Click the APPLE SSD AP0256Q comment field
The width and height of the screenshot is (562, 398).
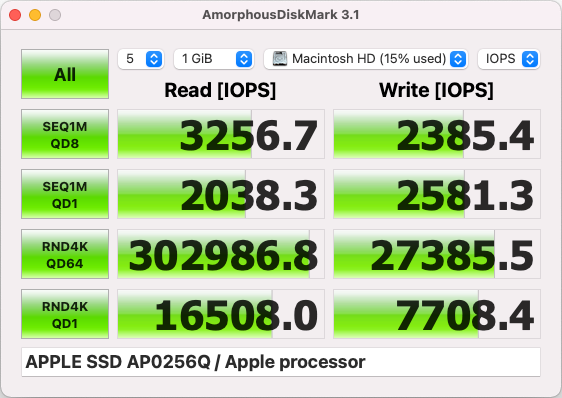pos(281,362)
